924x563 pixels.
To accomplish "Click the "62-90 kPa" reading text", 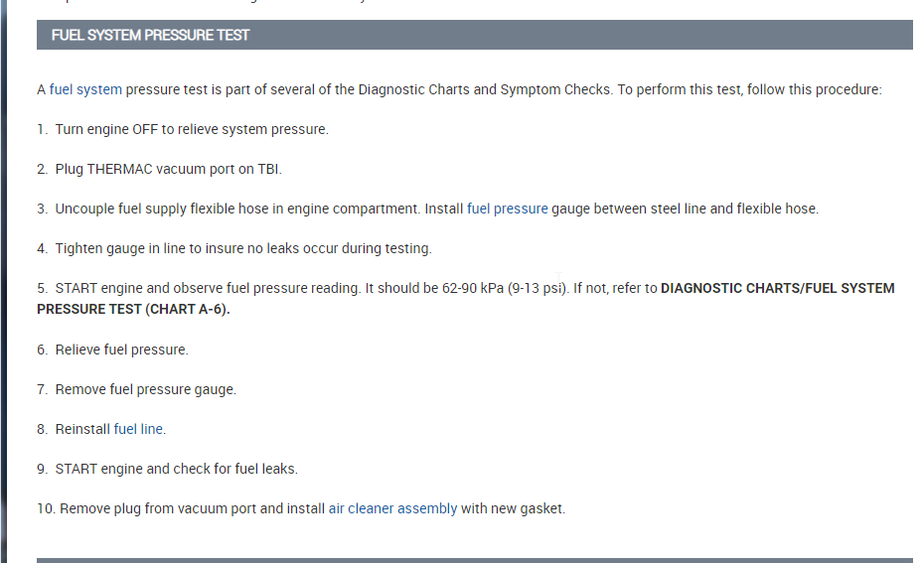I will [472, 288].
